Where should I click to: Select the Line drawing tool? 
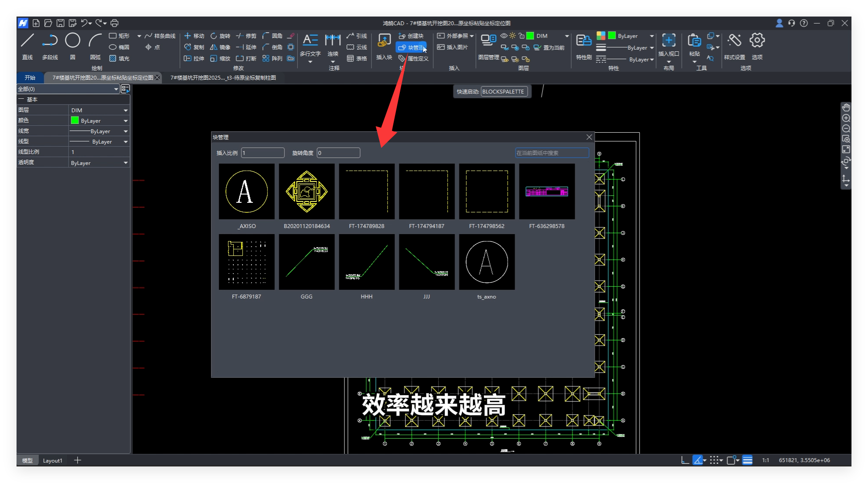[x=27, y=41]
